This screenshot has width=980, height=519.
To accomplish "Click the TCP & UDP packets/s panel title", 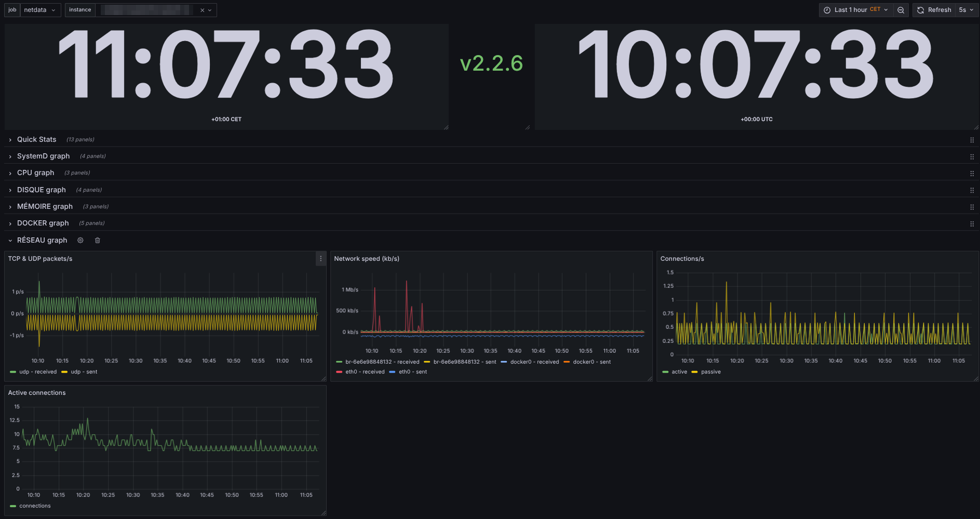I will click(x=40, y=259).
